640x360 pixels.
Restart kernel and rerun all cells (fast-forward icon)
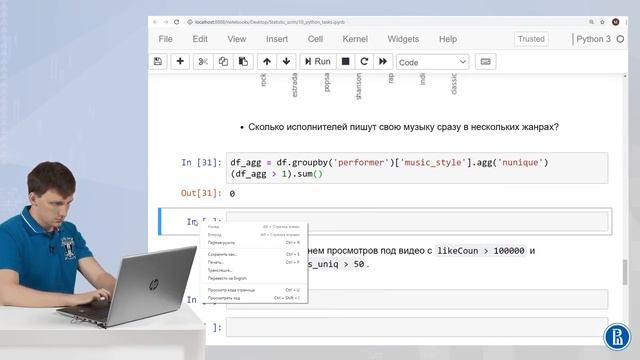point(383,62)
